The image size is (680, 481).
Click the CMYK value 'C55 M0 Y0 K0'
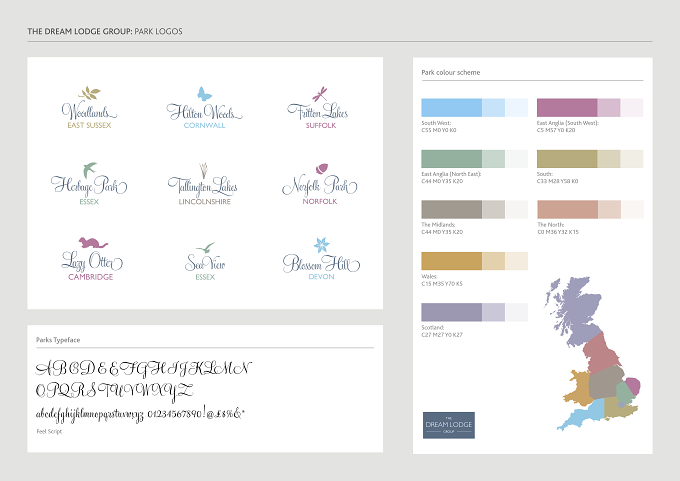click(439, 130)
